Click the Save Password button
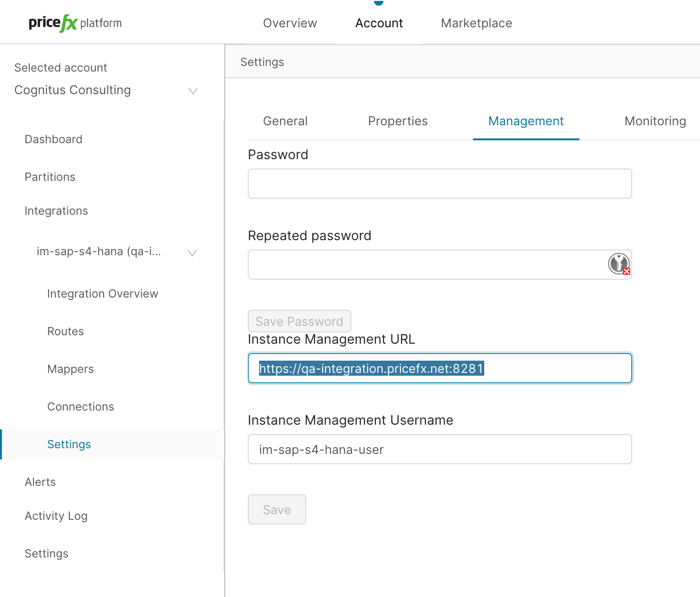The image size is (700, 597). tap(299, 322)
